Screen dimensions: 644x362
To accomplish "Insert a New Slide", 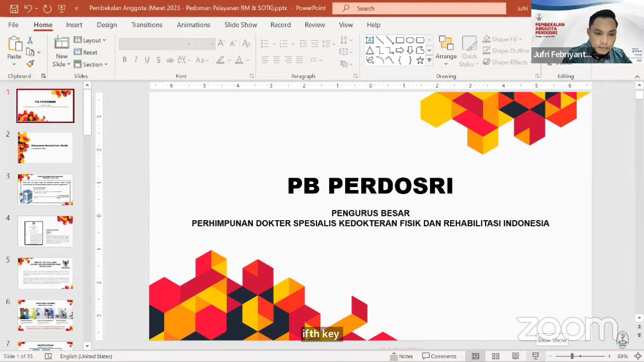I will [61, 50].
